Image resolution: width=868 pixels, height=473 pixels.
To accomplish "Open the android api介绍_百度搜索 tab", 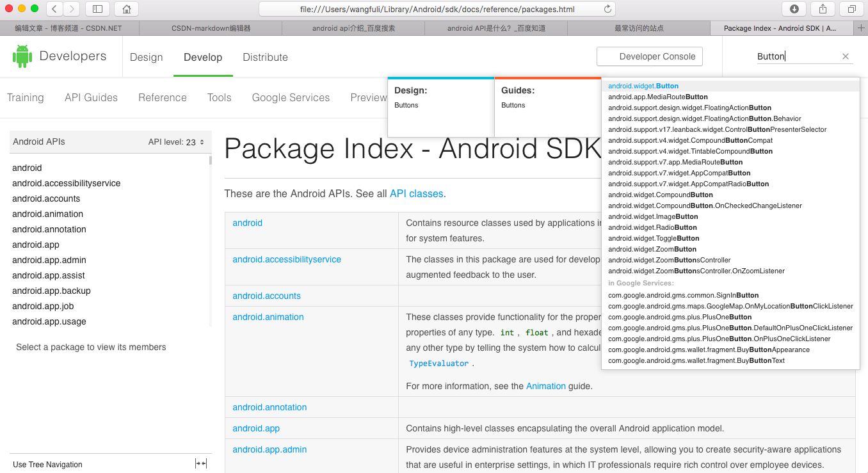I will [x=354, y=28].
